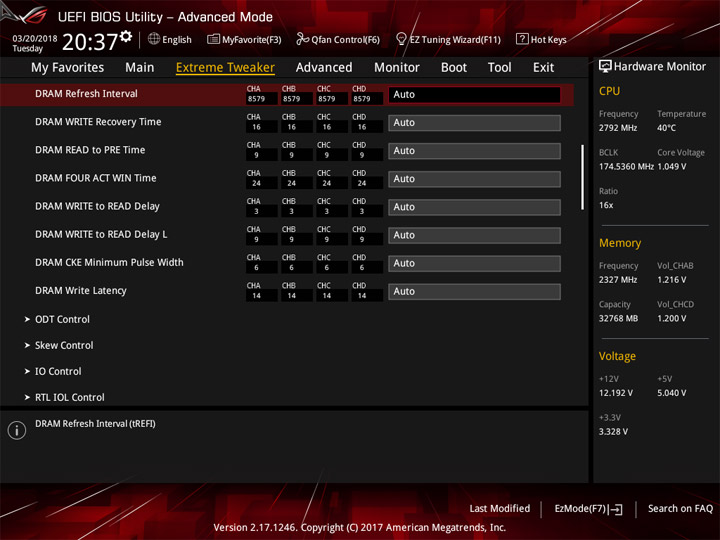Viewport: 720px width, 540px height.
Task: Click the Core Voltage 1.049 V value
Action: (671, 166)
